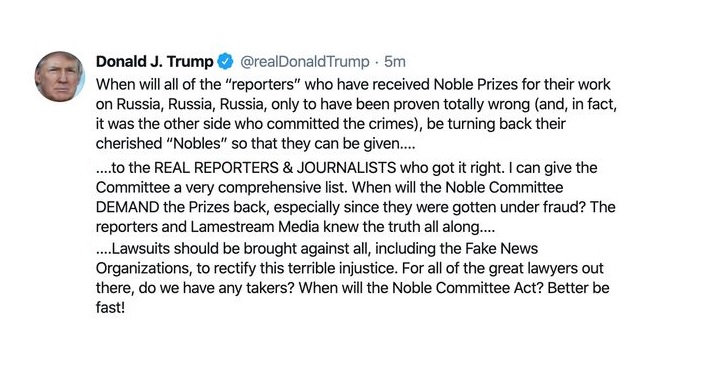Visit the @realDonaldTrump handle link
Screen dimensions: 714x388
coord(305,61)
